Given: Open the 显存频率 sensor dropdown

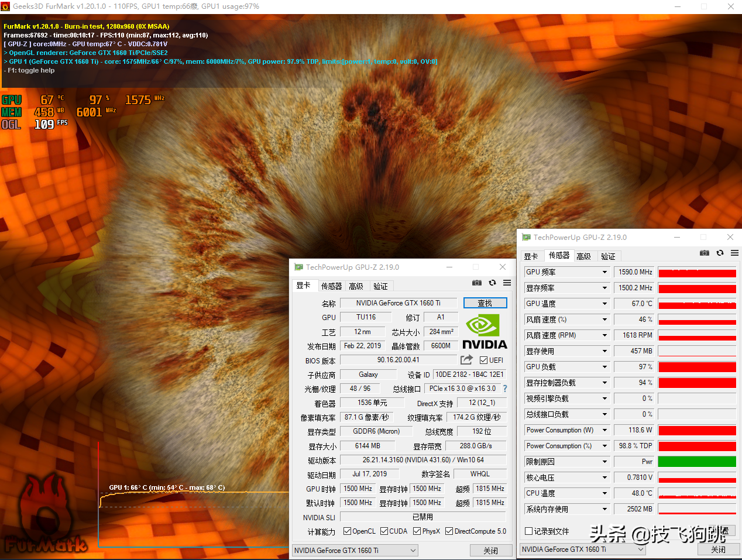Looking at the screenshot, I should (x=604, y=288).
